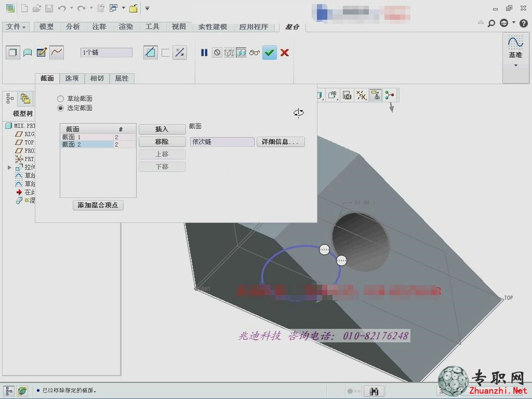Viewport: 532px width, 399px height.
Task: Toggle the thin feature checkbox
Action: [166, 52]
